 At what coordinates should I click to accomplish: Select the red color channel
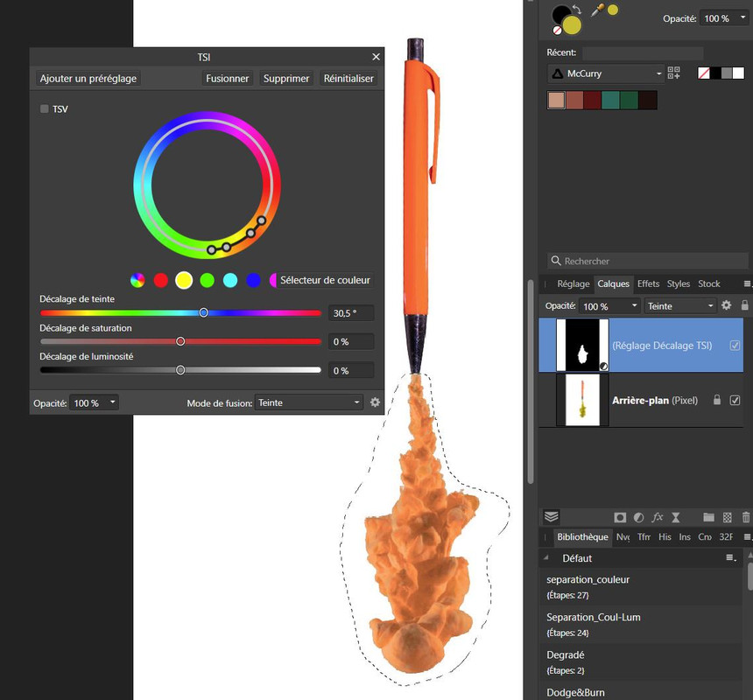point(161,280)
